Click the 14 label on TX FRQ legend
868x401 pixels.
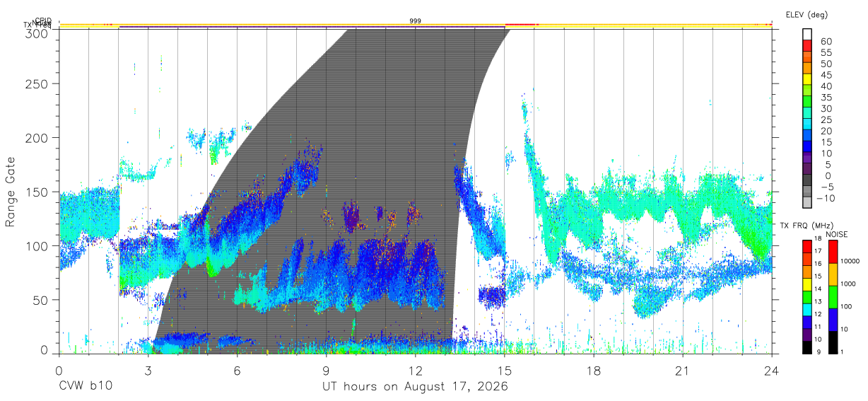[817, 289]
